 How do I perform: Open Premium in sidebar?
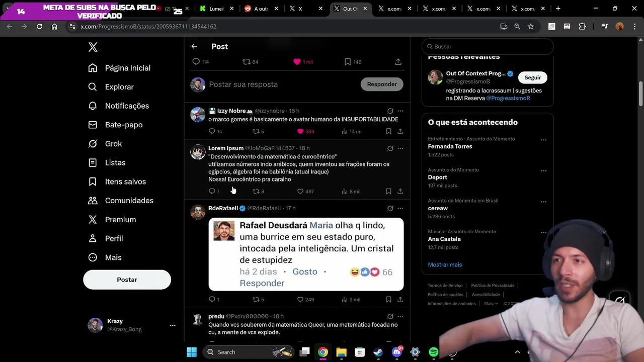tap(112, 220)
